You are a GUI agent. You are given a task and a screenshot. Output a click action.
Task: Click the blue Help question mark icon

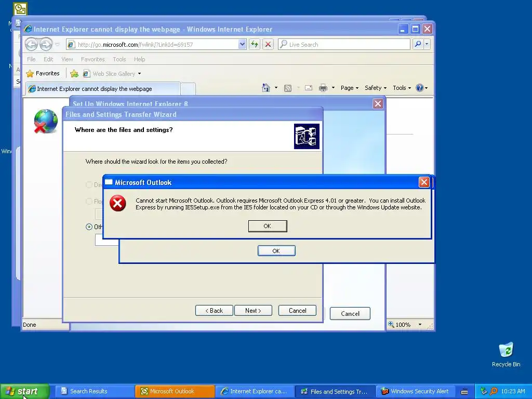click(420, 88)
